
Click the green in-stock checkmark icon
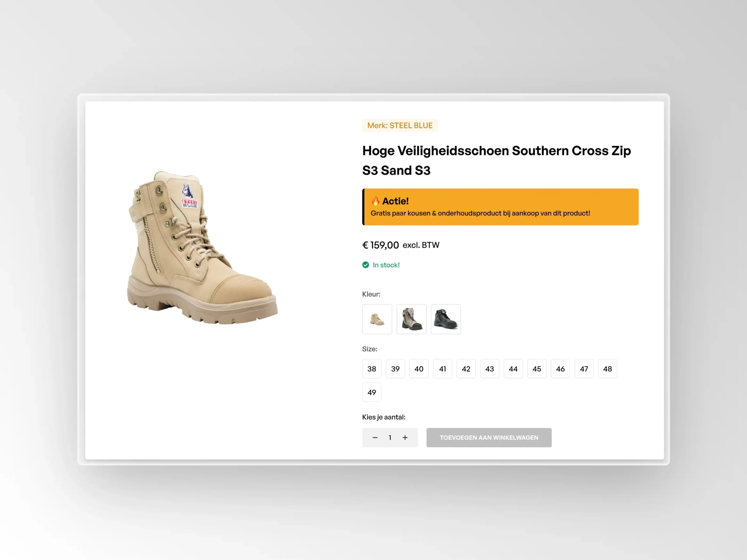tap(365, 265)
